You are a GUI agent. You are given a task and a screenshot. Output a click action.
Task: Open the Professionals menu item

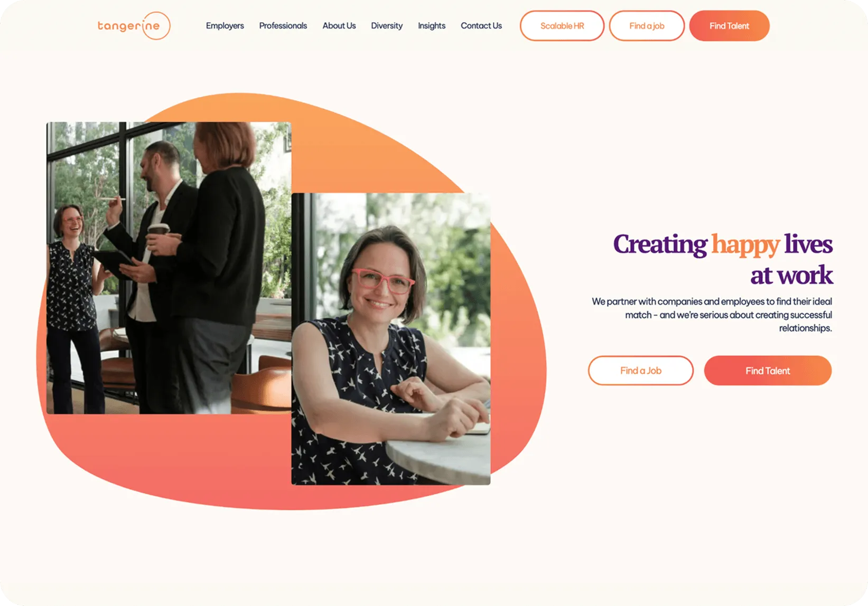(283, 26)
